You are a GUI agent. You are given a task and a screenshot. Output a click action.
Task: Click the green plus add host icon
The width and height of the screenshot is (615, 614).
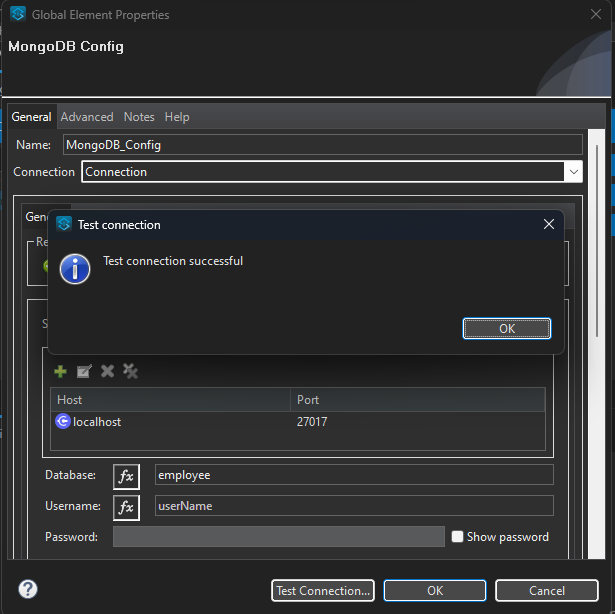pos(60,371)
